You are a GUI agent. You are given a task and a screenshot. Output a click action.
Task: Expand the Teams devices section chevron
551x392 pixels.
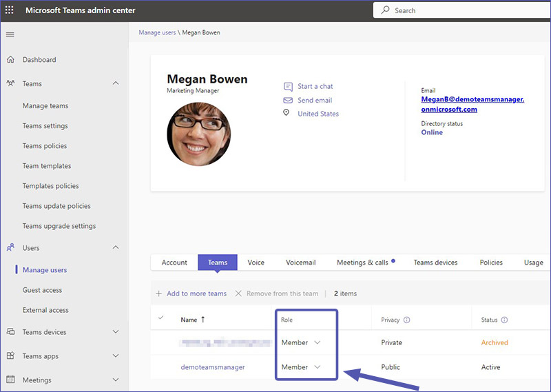pyautogui.click(x=116, y=331)
